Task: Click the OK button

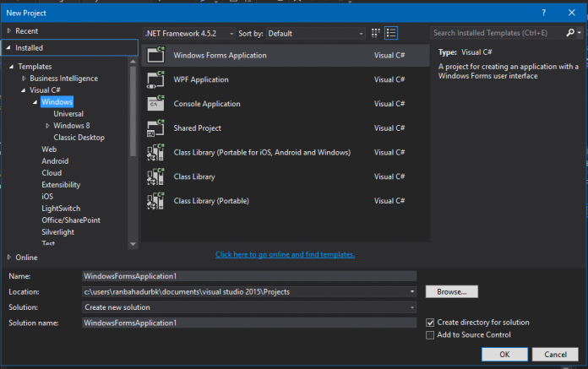Action: [x=504, y=355]
